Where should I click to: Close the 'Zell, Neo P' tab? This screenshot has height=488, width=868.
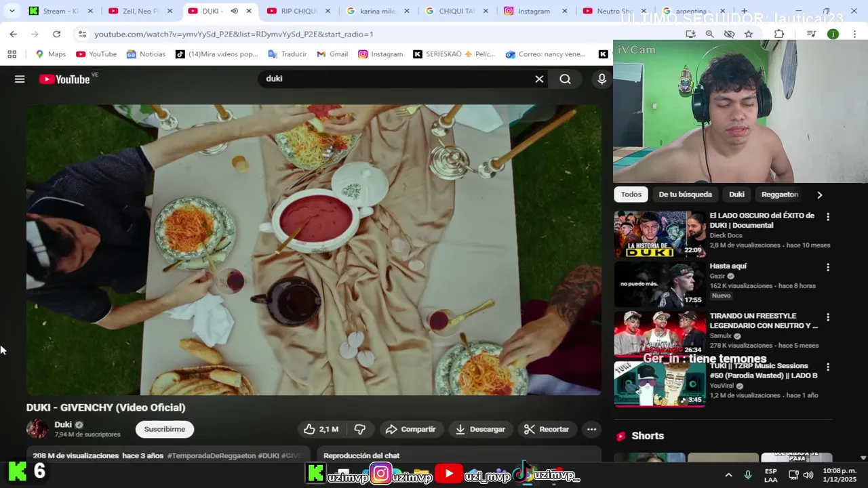pyautogui.click(x=170, y=11)
